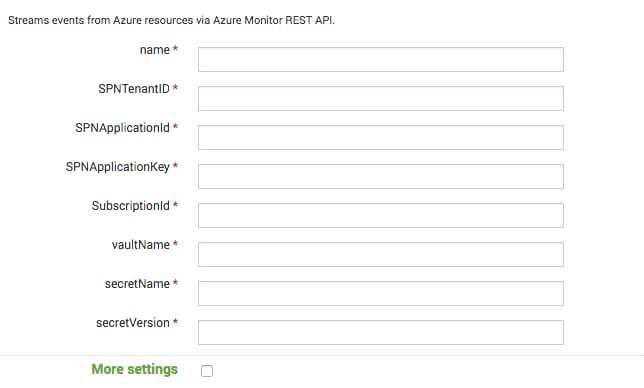Click the name input field
The width and height of the screenshot is (644, 388).
tap(381, 60)
